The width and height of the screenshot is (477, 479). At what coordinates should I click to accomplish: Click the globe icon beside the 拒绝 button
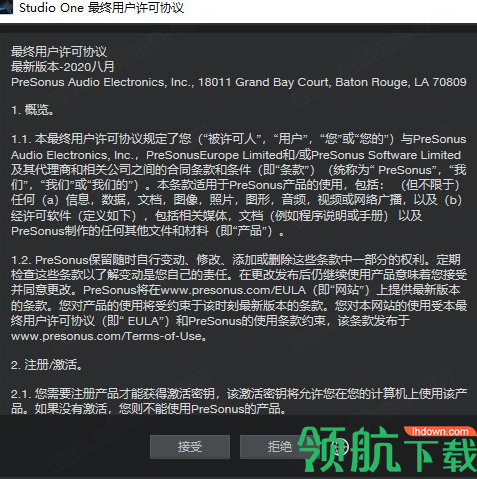tap(339, 447)
